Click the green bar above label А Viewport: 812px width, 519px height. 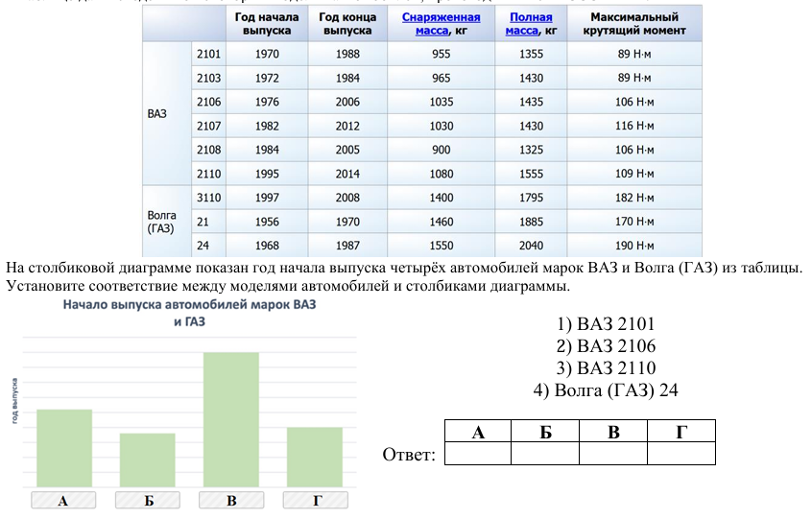[64, 447]
